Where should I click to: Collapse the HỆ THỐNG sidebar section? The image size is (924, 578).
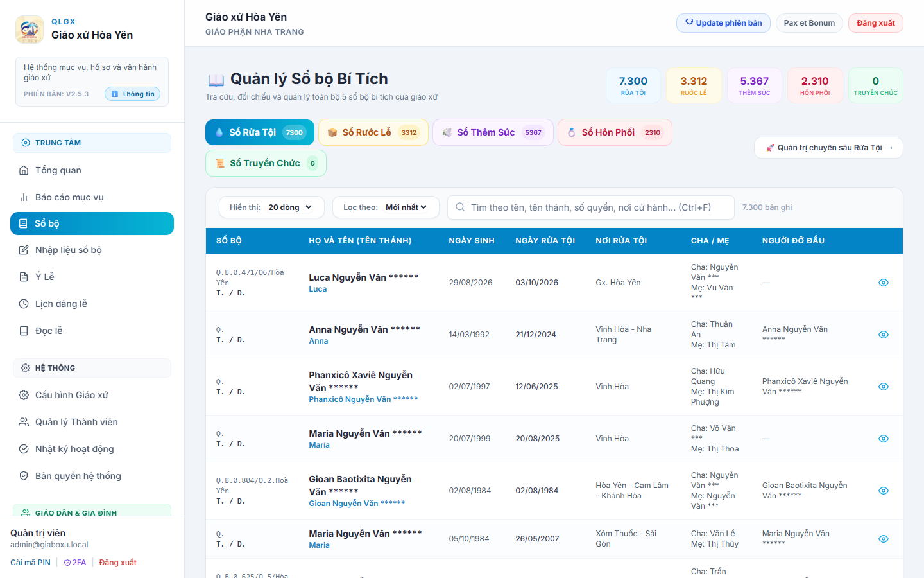92,368
